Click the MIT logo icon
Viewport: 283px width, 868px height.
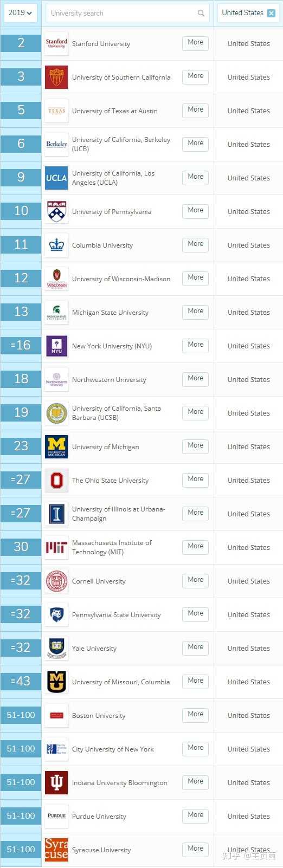(x=56, y=548)
